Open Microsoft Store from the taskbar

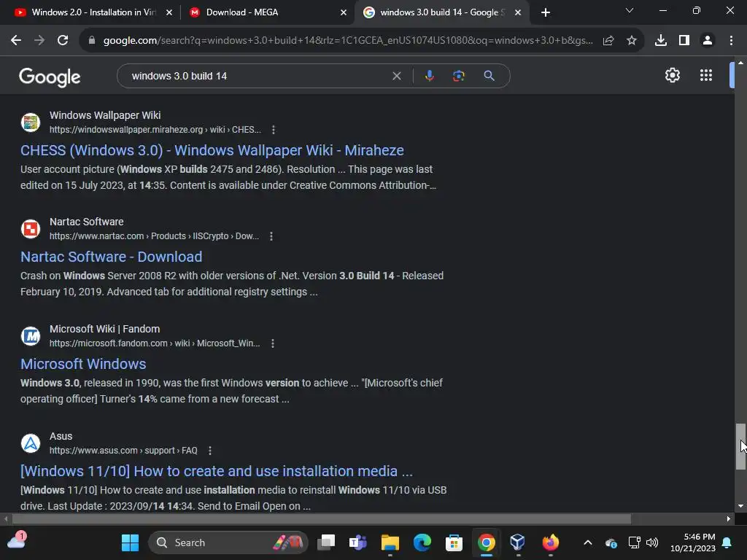tap(454, 542)
